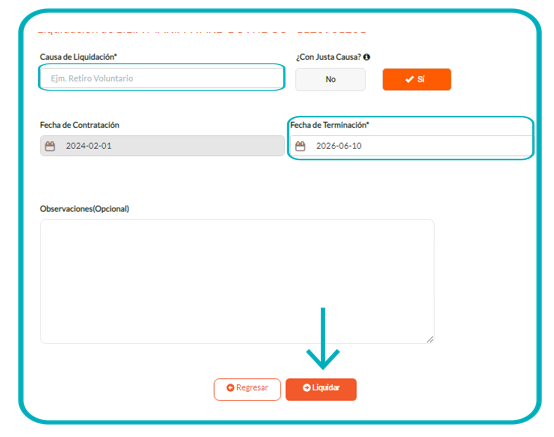Click the Fecha de Contratación label
Screen dimensions: 554x437
[x=79, y=125]
